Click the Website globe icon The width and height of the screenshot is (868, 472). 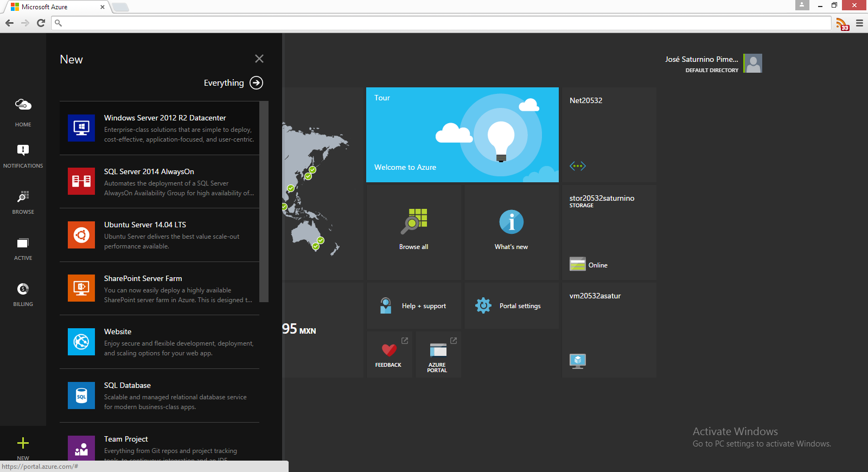click(81, 342)
